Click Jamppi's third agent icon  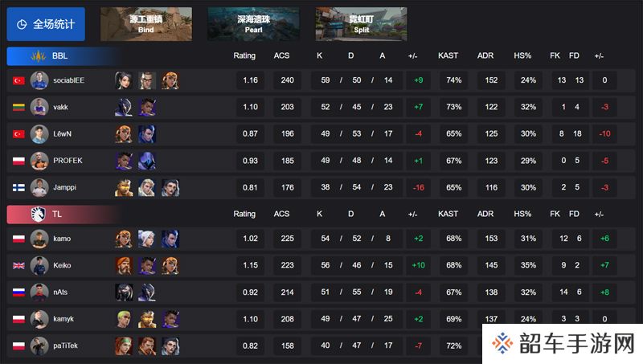(170, 187)
